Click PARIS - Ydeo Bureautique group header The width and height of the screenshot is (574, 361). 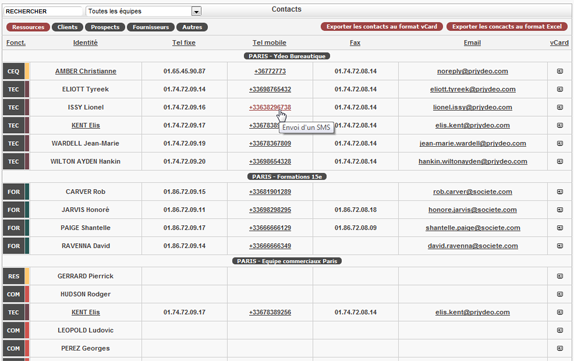pos(287,56)
